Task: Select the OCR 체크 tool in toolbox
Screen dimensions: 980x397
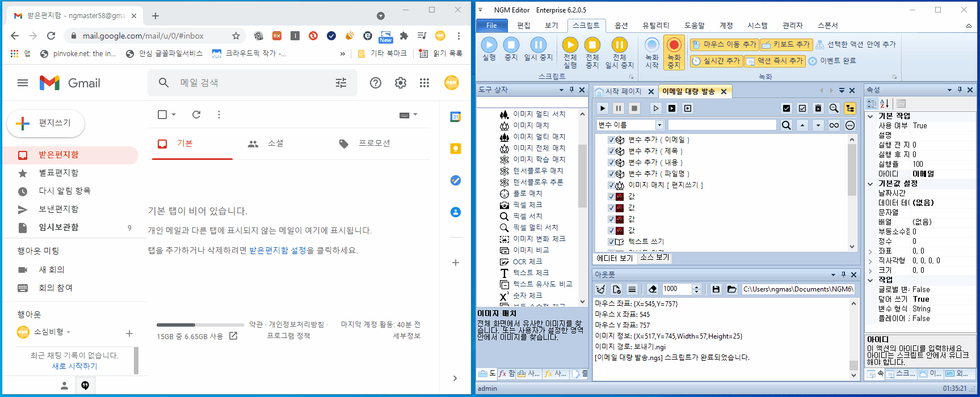Action: (x=527, y=261)
